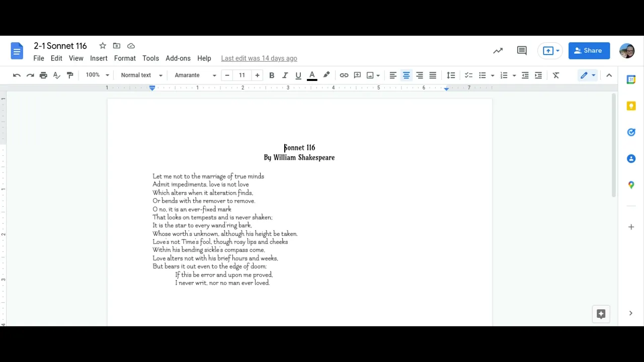Open activity dashboard trend icon
The width and height of the screenshot is (644, 362).
pos(498,51)
